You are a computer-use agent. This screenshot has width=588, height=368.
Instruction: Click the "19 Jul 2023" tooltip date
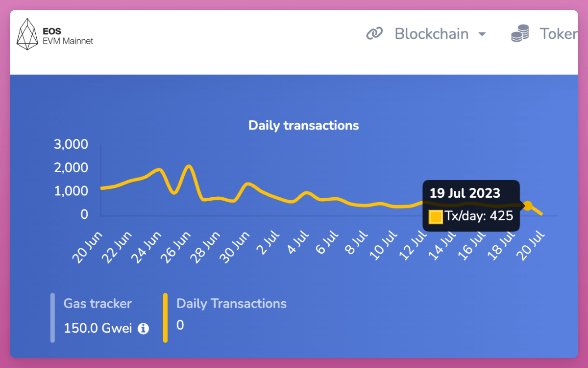[465, 192]
